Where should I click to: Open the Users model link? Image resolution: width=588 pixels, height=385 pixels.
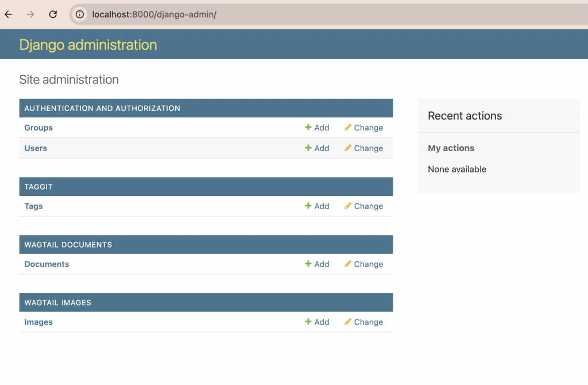[36, 148]
